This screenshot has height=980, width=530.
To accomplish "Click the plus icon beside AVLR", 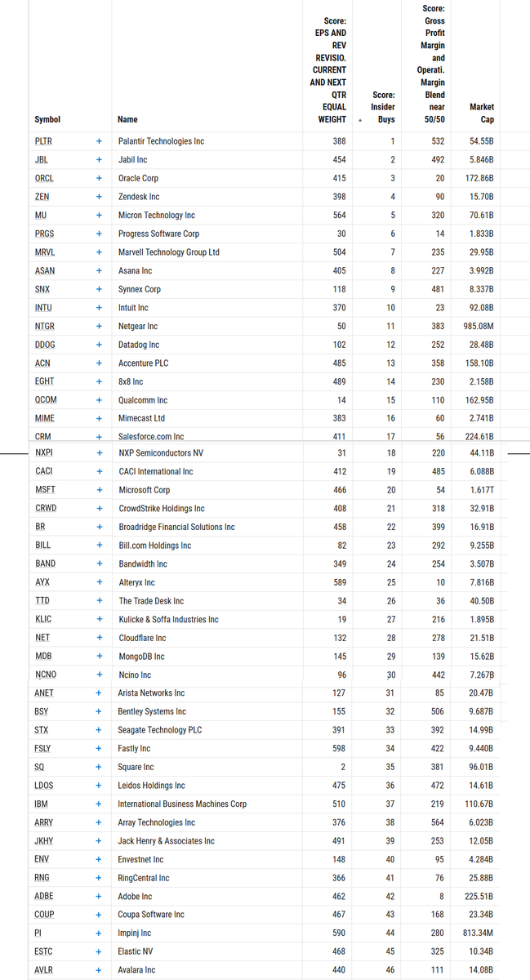I will click(x=99, y=970).
